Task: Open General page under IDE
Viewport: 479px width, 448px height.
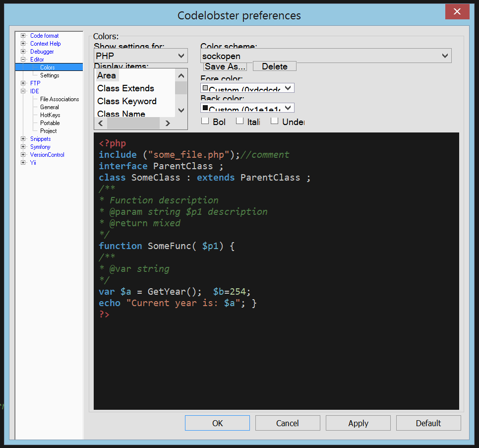Action: 50,107
